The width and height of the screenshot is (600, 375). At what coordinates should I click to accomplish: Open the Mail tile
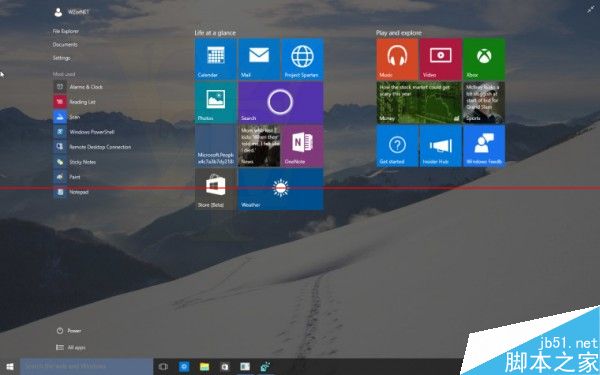click(259, 59)
